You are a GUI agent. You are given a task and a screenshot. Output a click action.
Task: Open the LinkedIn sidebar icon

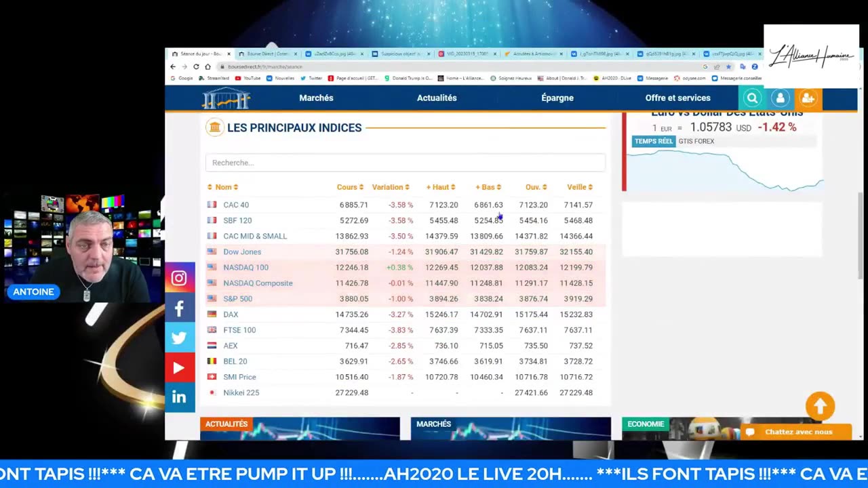click(179, 397)
